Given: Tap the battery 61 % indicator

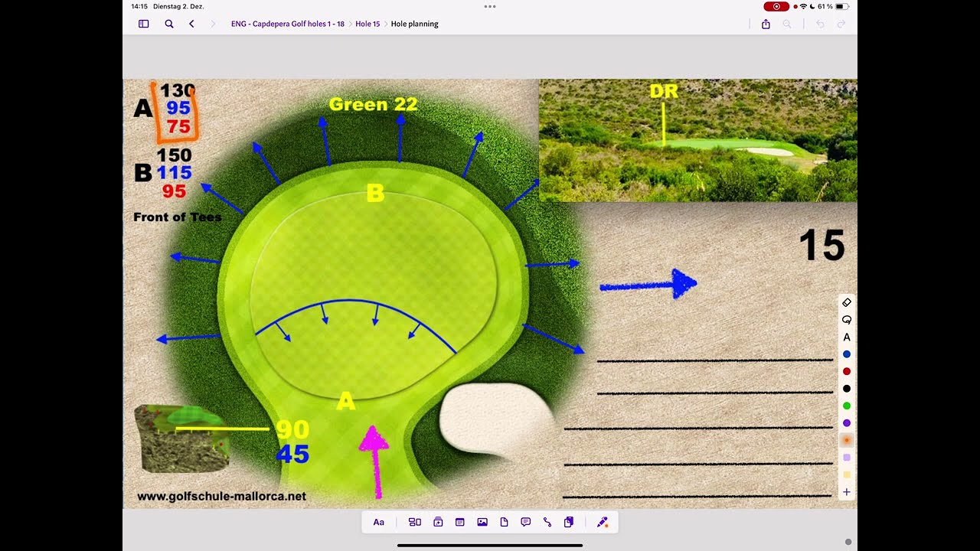Looking at the screenshot, I should click(834, 6).
